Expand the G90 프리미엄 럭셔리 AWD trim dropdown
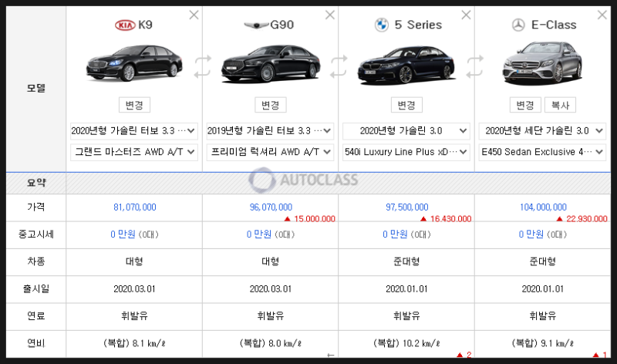This screenshot has width=617, height=364. pos(270,152)
